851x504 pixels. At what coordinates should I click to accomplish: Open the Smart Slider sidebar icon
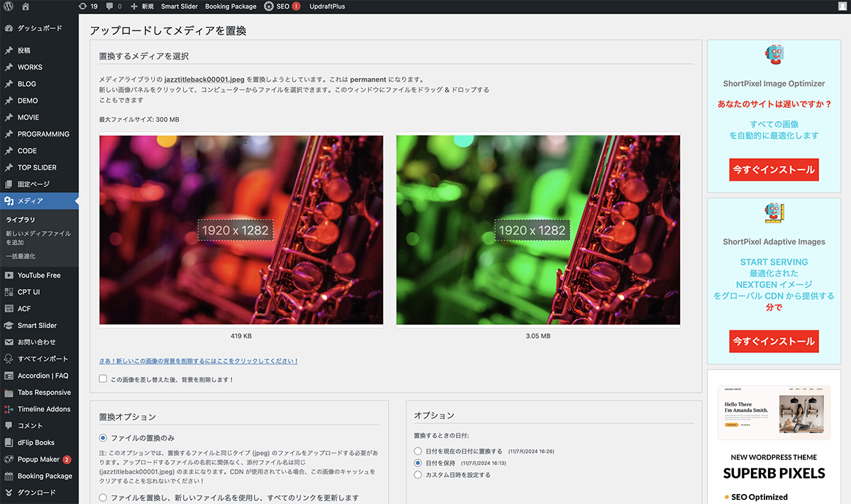9,325
